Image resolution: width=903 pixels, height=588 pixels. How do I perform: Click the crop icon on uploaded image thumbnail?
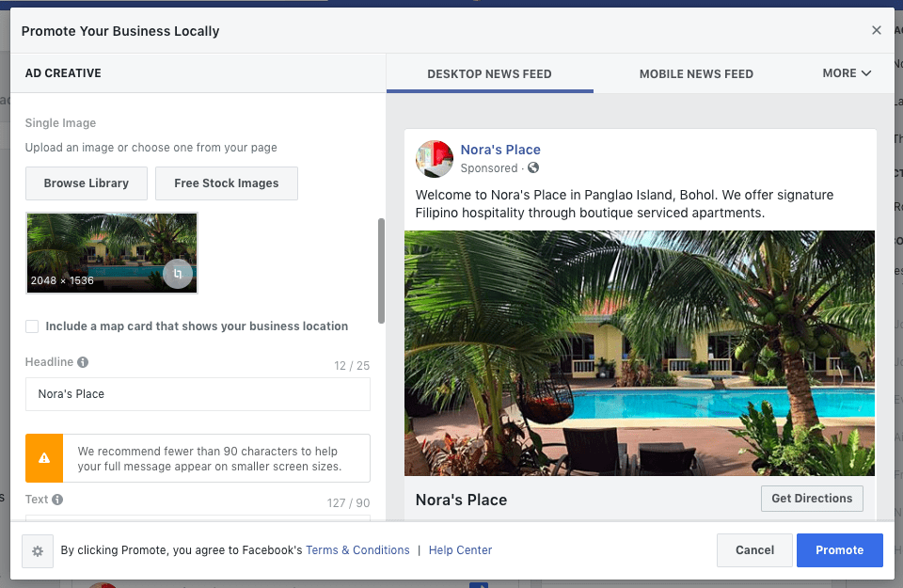tap(178, 274)
